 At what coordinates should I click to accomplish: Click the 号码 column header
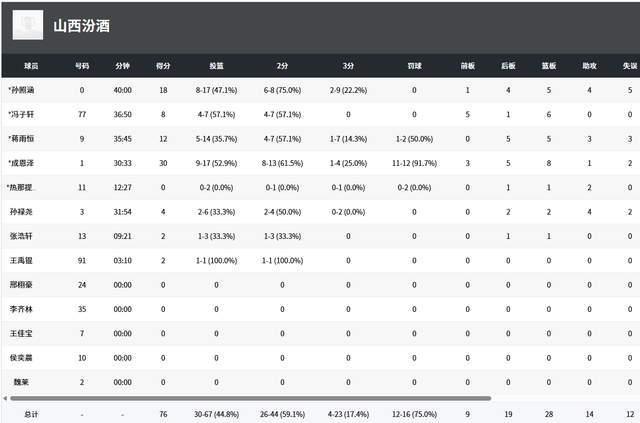tap(82, 66)
